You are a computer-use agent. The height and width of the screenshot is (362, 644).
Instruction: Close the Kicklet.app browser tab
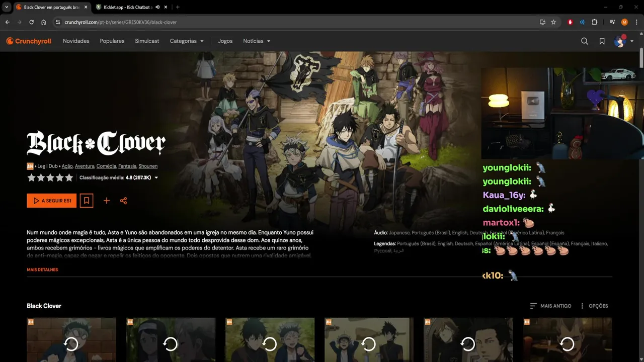click(166, 7)
